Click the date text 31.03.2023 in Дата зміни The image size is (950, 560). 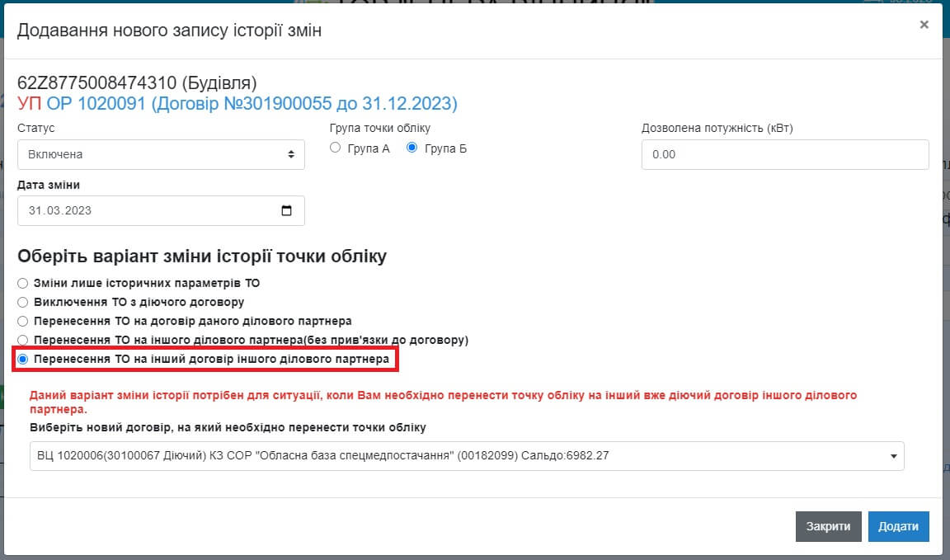pos(60,210)
